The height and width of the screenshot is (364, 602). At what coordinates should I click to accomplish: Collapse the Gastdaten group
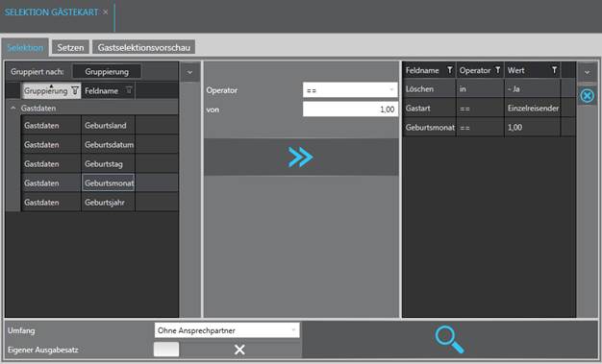point(13,109)
